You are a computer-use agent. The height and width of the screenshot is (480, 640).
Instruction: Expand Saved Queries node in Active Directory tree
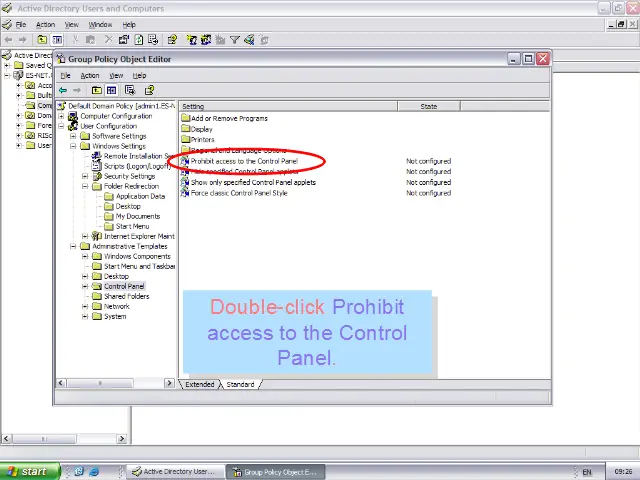(x=7, y=65)
